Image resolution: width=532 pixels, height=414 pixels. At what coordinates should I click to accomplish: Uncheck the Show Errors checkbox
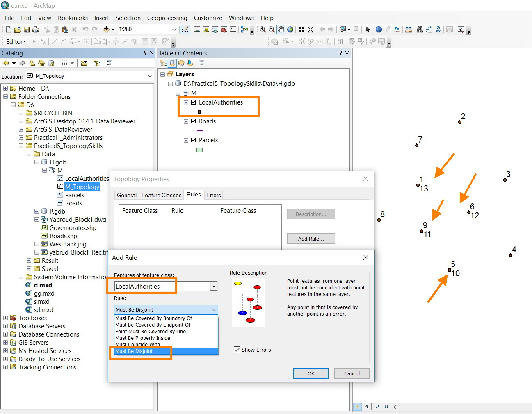tap(237, 350)
